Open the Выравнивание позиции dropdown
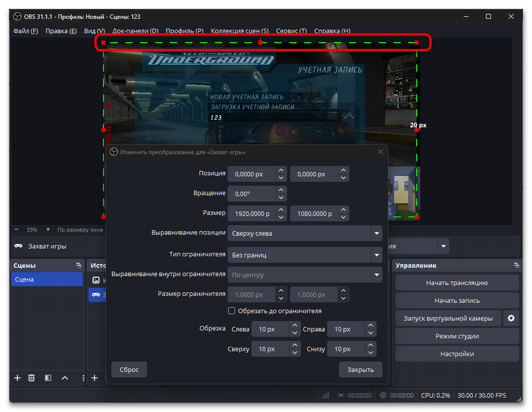The height and width of the screenshot is (412, 532). tap(305, 233)
